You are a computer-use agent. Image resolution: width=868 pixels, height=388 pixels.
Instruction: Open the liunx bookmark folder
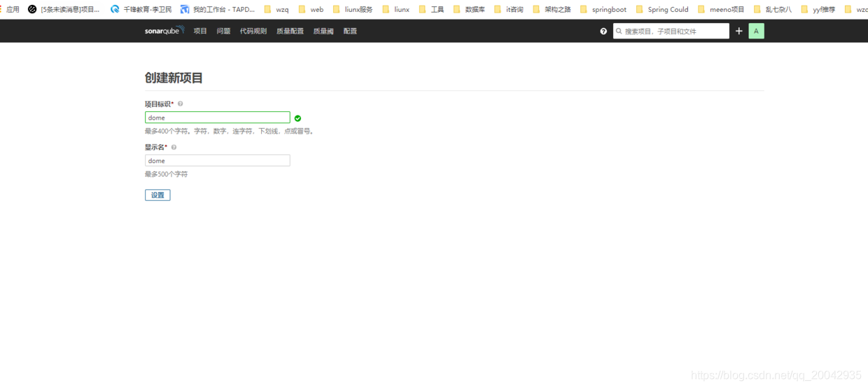(395, 10)
